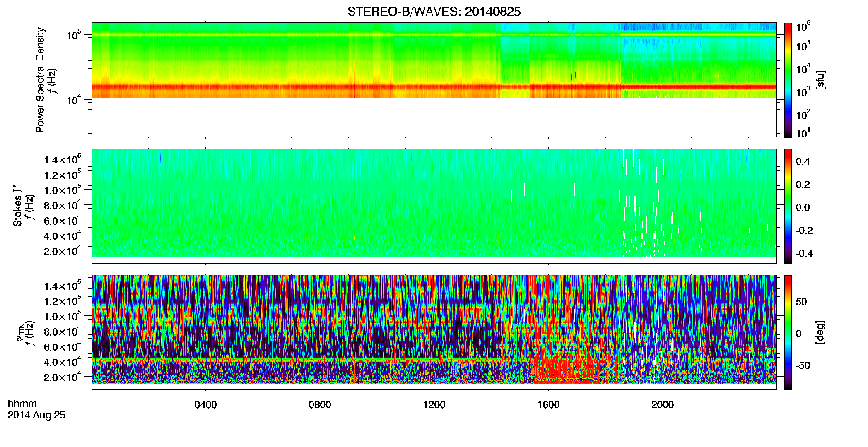Image resolution: width=868 pixels, height=447 pixels.
Task: Click the 0400 time axis label
Action: pos(205,405)
